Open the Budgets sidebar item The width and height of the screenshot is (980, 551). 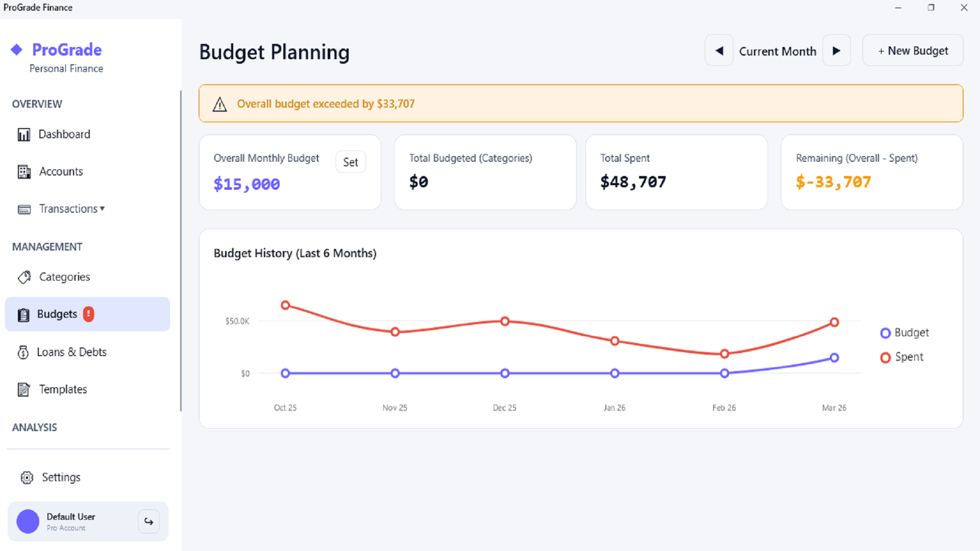tap(57, 314)
